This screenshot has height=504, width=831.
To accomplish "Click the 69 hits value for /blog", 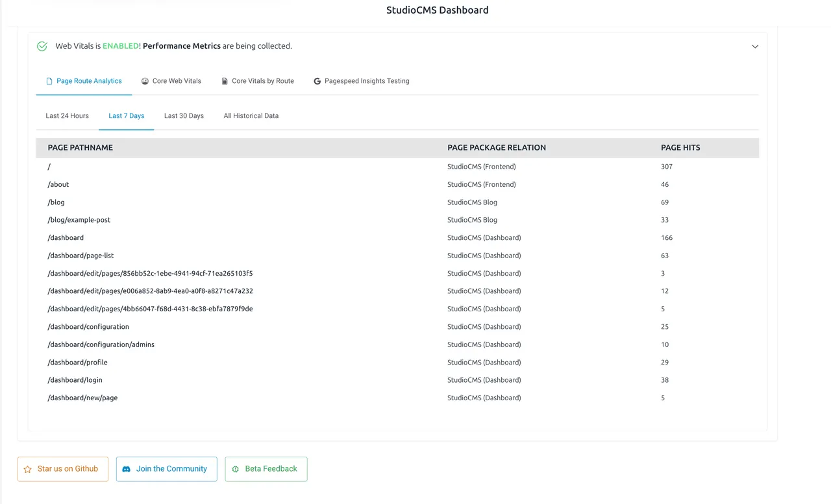I will click(665, 202).
